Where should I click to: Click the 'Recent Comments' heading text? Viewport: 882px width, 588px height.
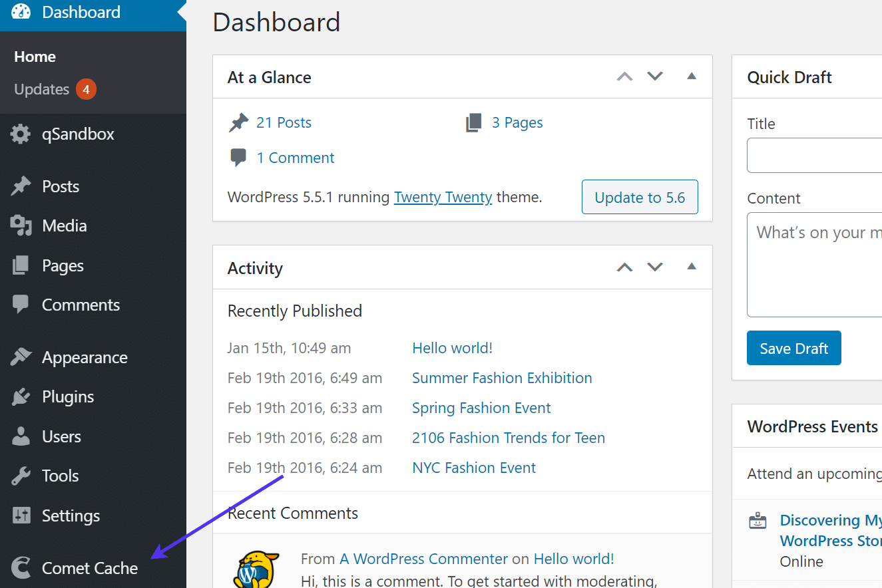pos(293,514)
